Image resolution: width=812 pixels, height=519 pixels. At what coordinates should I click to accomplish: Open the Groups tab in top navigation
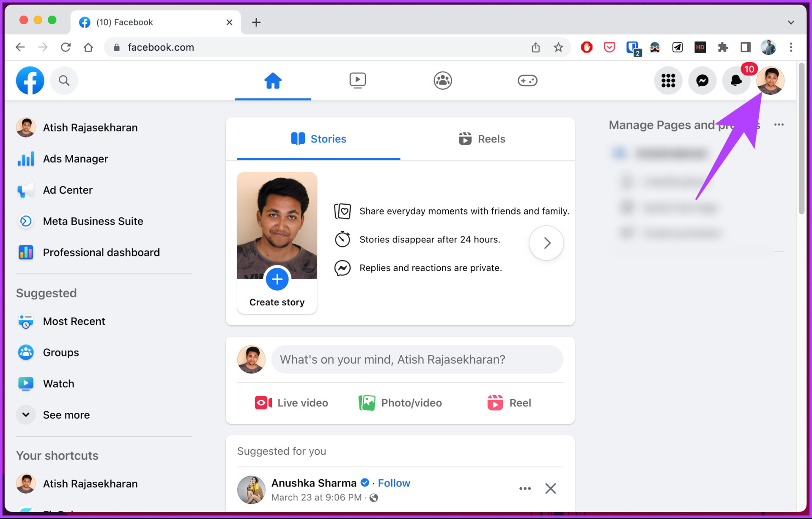(x=443, y=80)
